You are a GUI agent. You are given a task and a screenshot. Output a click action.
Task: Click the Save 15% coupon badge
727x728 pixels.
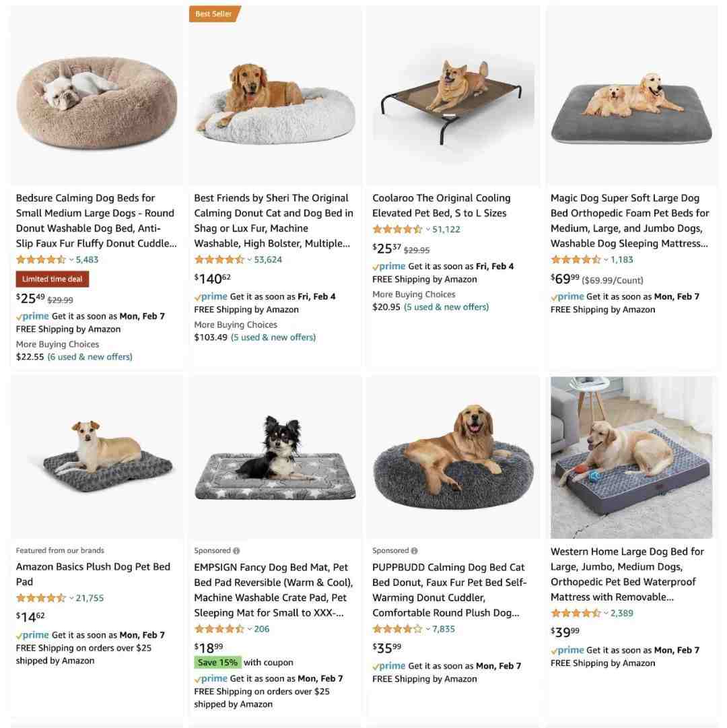217,663
